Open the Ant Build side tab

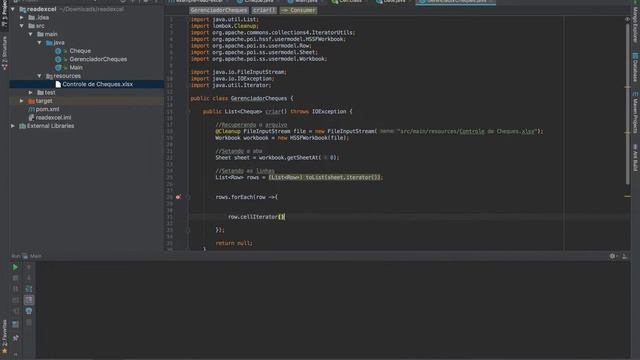click(635, 157)
